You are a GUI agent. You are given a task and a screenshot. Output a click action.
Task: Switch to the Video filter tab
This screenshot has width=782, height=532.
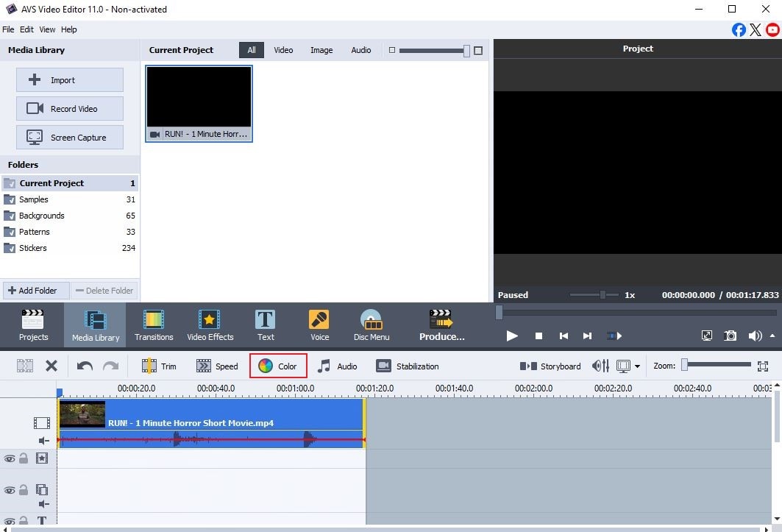point(283,50)
